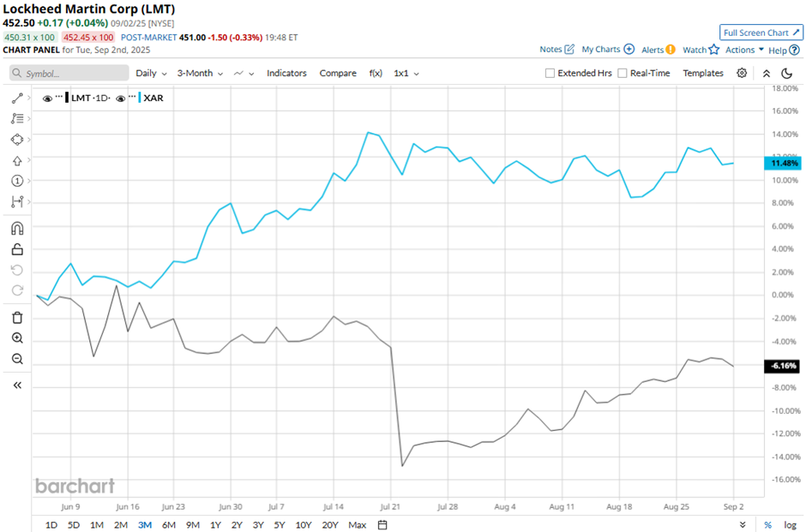Viewport: 806px width, 532px height.
Task: Zoom out of the chart
Action: [17, 358]
